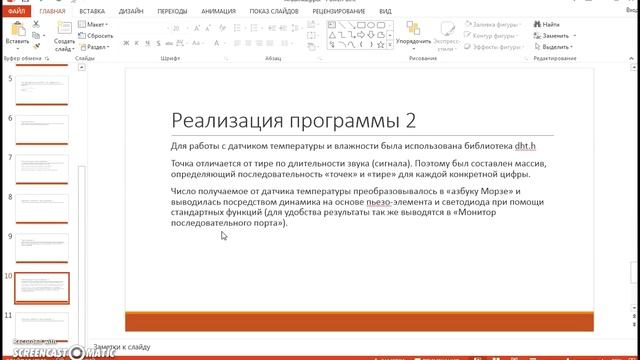Open the font size dropdown
The image size is (640, 360).
click(x=187, y=28)
